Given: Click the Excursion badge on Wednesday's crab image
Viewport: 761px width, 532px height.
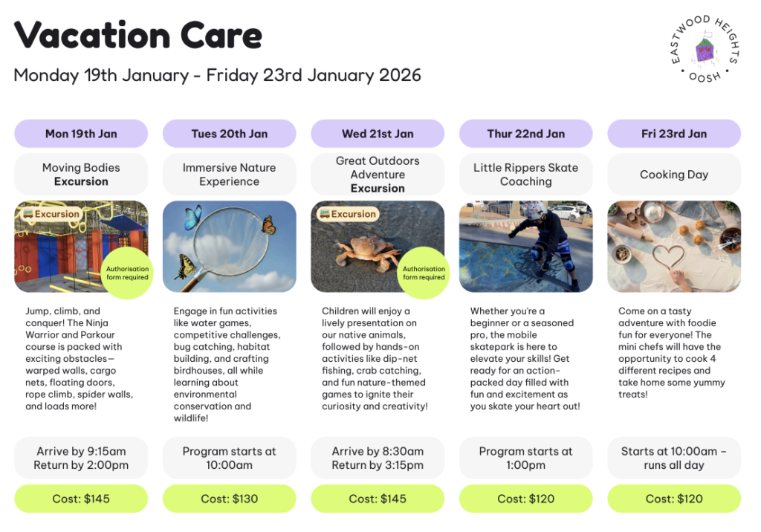Looking at the screenshot, I should pyautogui.click(x=348, y=214).
